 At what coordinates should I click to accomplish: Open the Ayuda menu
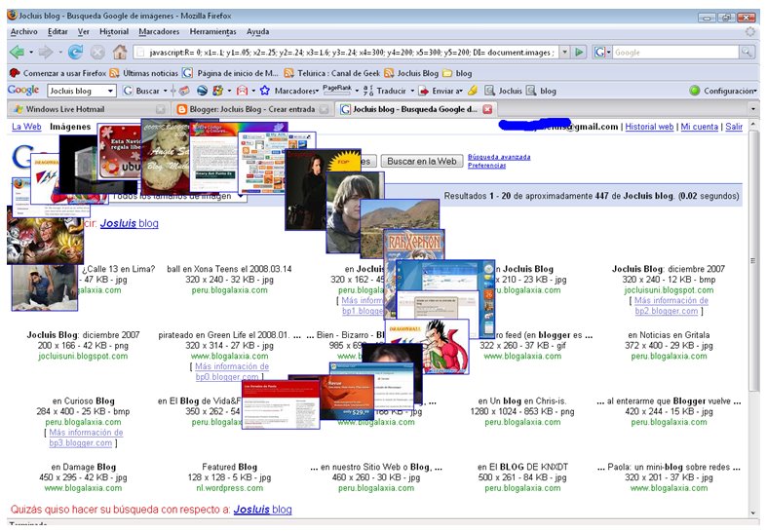[258, 31]
